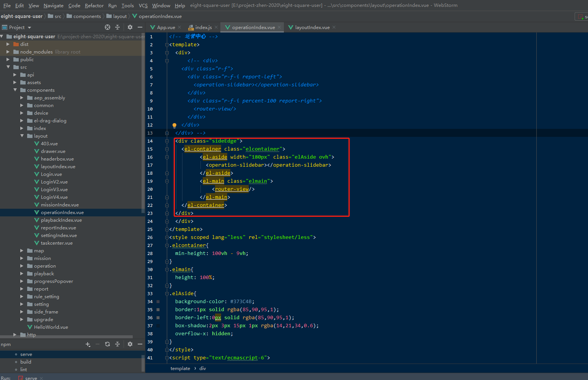
Task: Expand the dist folder
Action: [8, 44]
